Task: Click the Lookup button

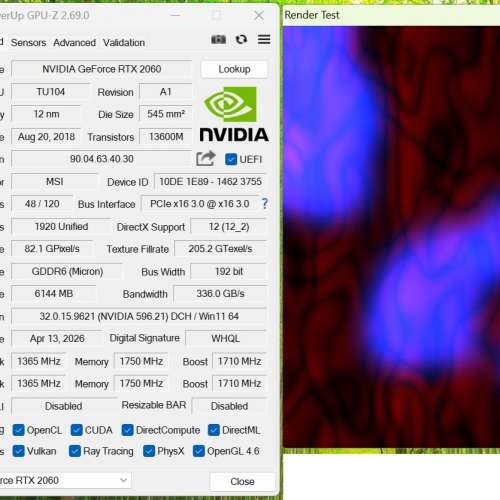Action: coord(234,69)
